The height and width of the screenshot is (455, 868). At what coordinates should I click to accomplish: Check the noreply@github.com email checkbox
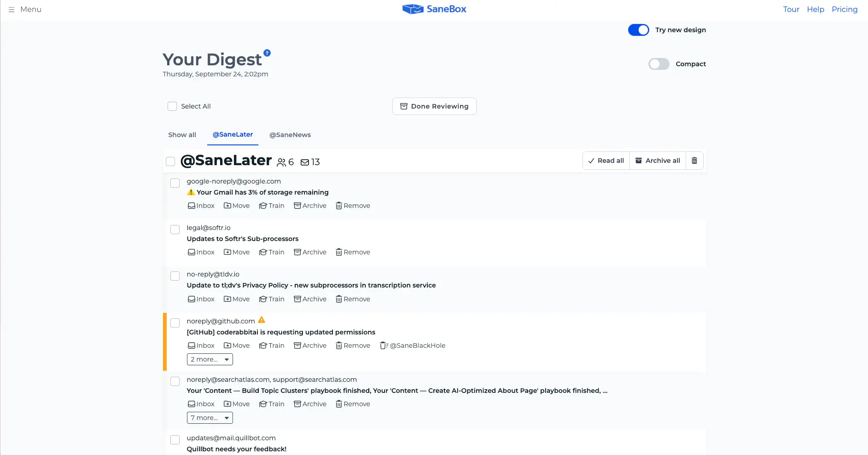(175, 323)
